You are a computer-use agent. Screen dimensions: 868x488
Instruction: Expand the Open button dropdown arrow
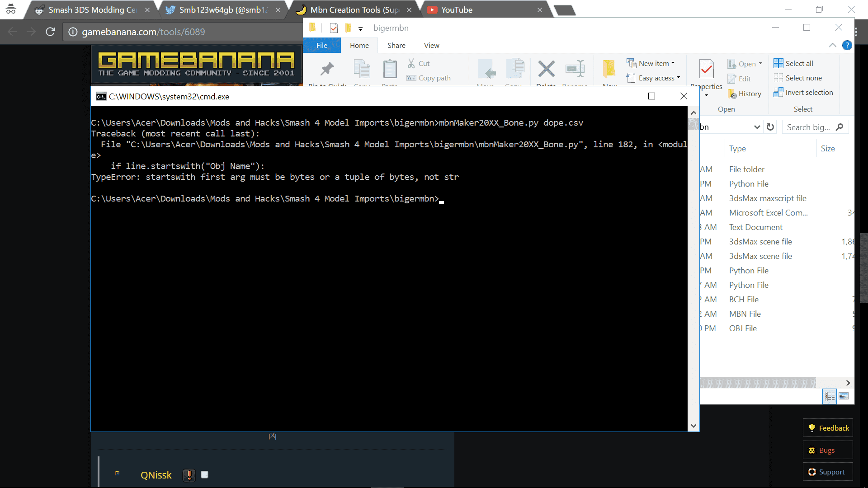tap(760, 64)
